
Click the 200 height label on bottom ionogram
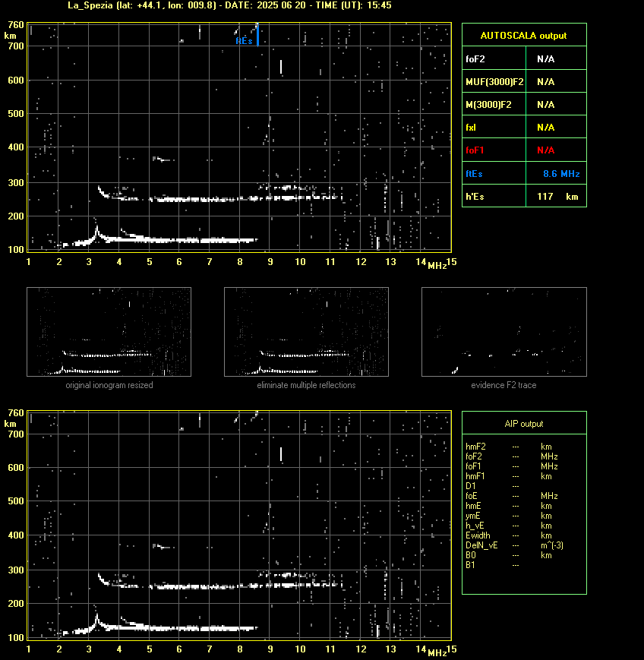(x=16, y=604)
